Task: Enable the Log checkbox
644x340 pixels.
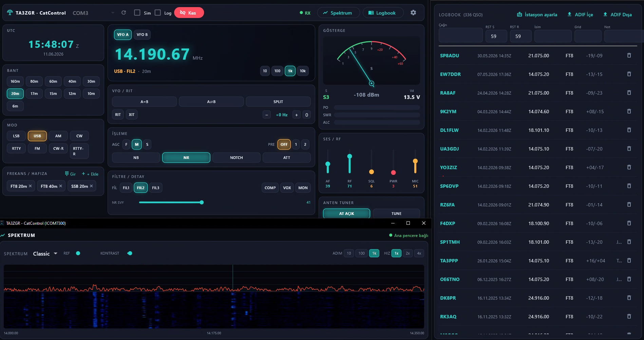Action: (x=157, y=13)
